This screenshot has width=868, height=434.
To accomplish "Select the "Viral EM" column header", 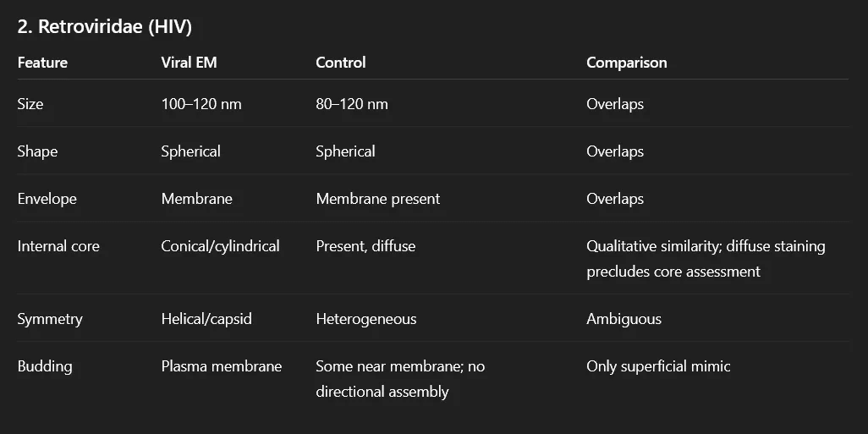I will (x=189, y=63).
